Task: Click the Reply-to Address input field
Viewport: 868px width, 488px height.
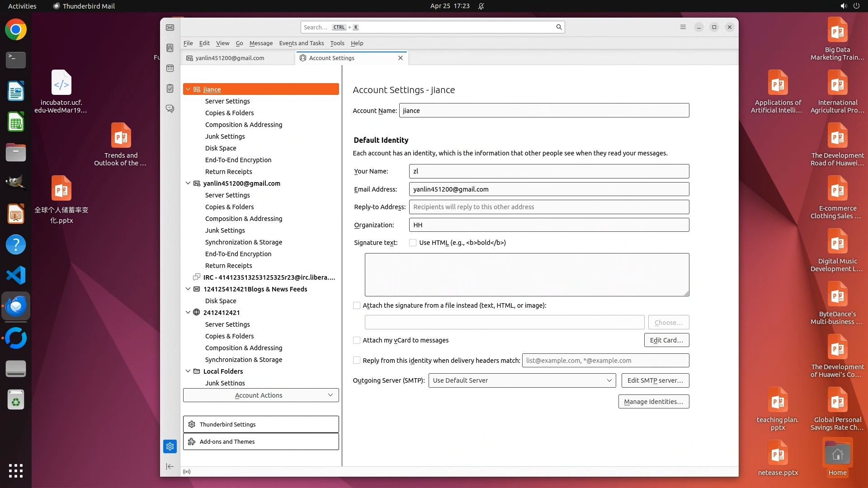Action: point(549,207)
